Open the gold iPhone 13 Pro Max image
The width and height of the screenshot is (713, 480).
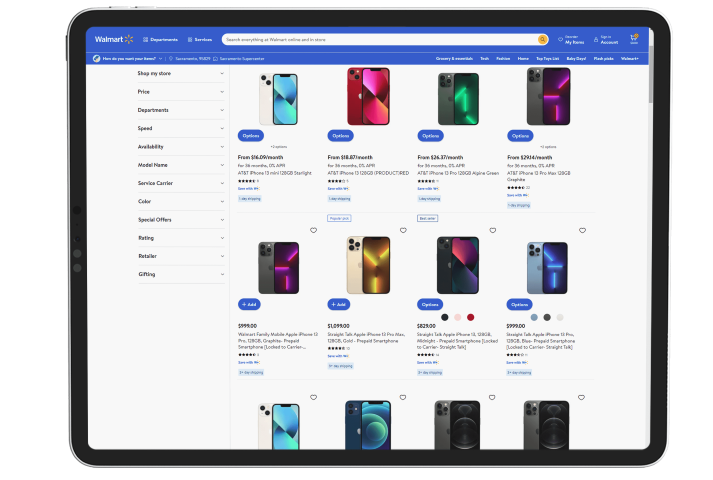point(368,265)
